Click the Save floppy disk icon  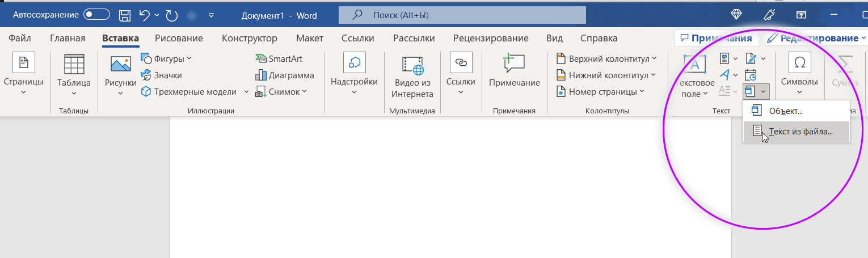point(125,15)
